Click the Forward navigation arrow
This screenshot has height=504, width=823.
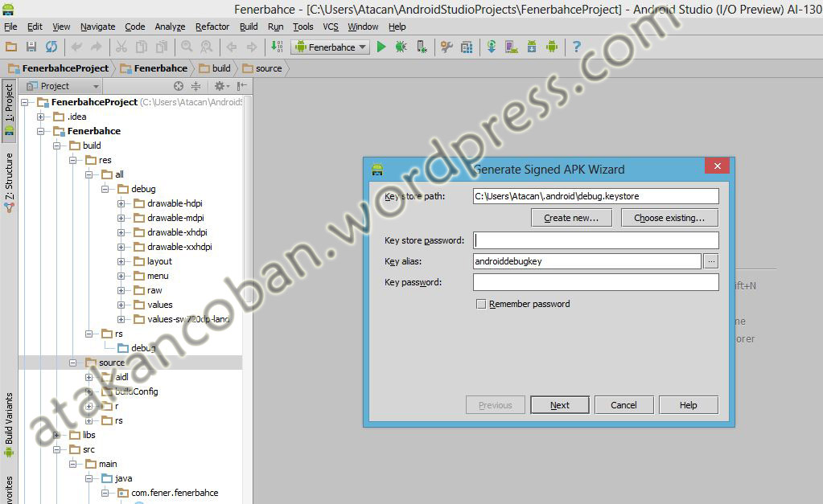pyautogui.click(x=252, y=47)
